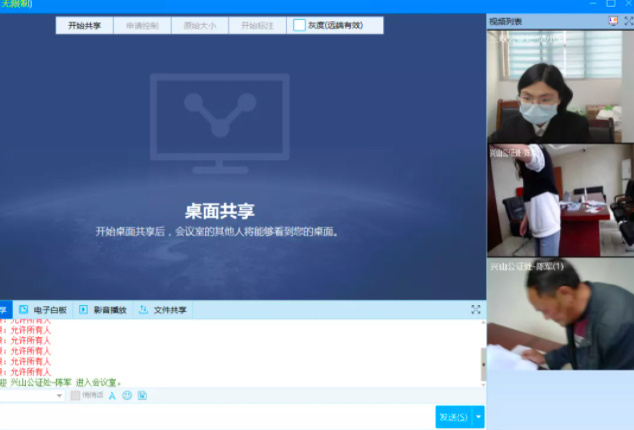Click the chat log scrollbar thumb
634x430 pixels.
[483, 364]
